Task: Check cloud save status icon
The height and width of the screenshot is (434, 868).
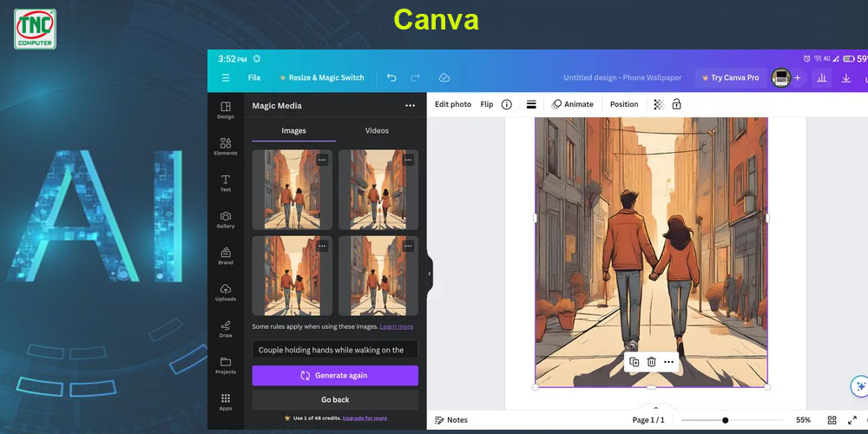Action: [444, 78]
